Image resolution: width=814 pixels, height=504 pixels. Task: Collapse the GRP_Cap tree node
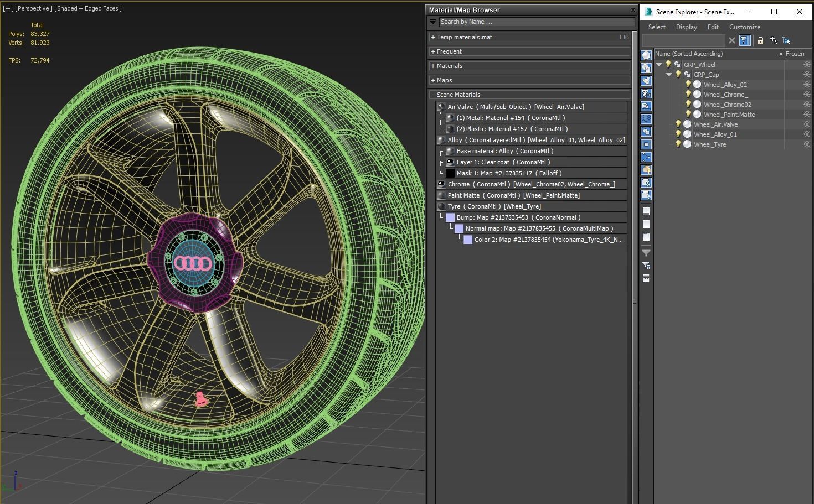pos(669,75)
